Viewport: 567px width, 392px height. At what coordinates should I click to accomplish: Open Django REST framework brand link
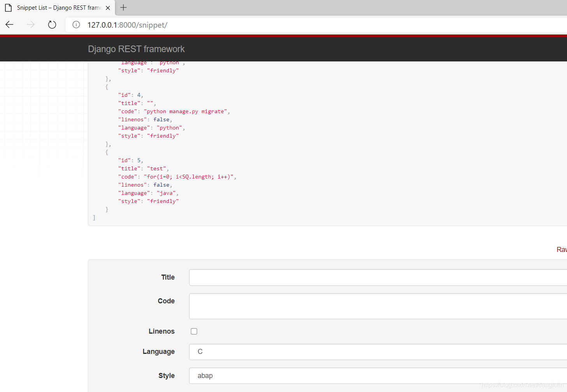[136, 49]
